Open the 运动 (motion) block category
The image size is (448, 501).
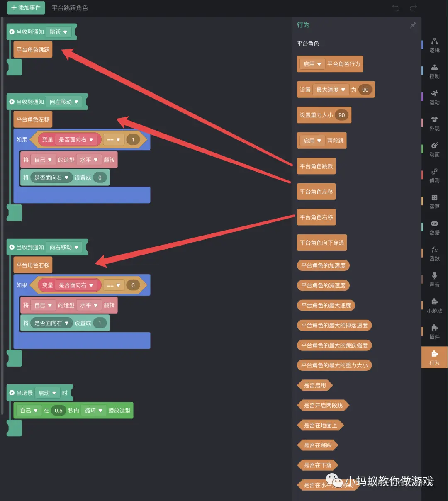coord(434,98)
